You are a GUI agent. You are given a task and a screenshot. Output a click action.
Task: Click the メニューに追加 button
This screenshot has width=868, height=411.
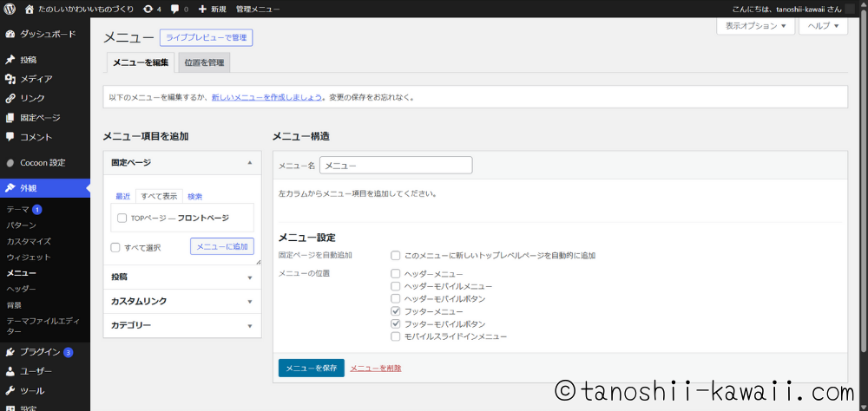click(x=222, y=246)
